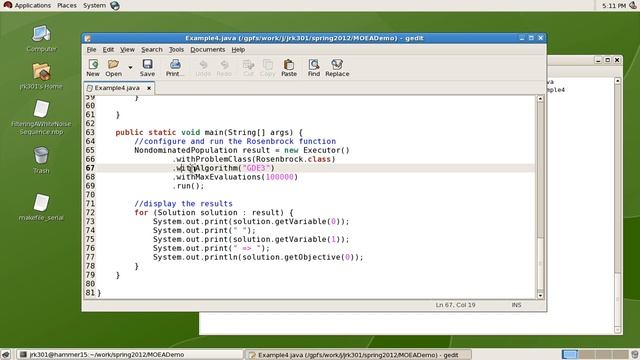Click Show Desktop icon in bottom panel
The height and width of the screenshot is (360, 640).
pos(6,354)
